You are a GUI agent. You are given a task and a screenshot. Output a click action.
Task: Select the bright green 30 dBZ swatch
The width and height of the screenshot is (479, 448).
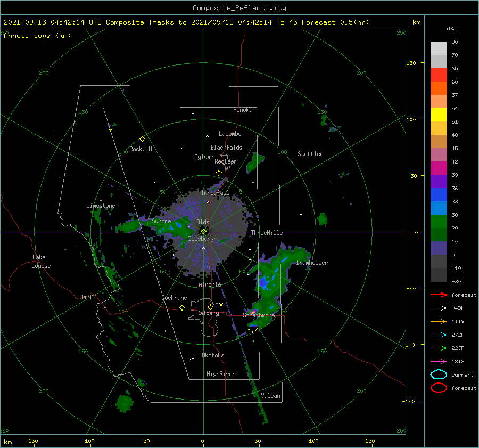tap(439, 221)
